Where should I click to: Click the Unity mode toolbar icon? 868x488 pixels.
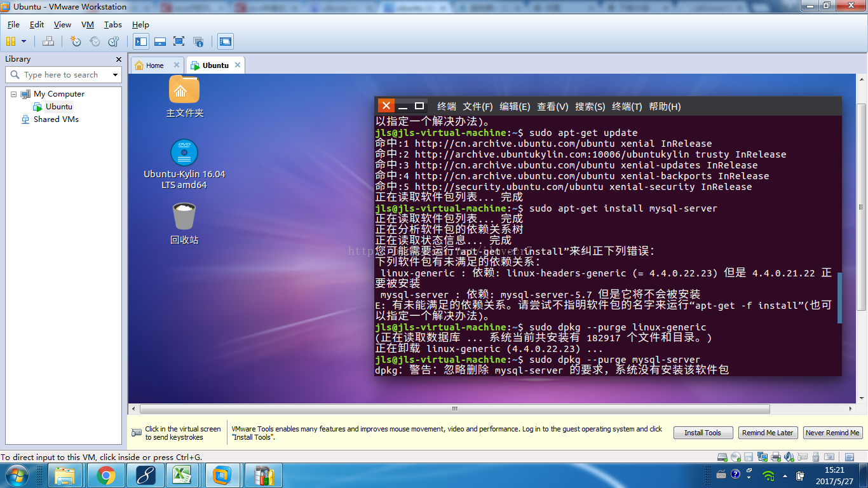[x=198, y=41]
